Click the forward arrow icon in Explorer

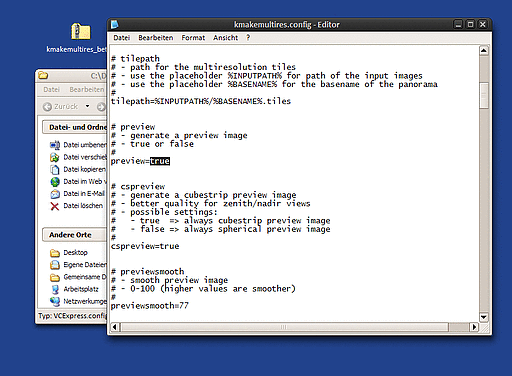click(x=101, y=107)
